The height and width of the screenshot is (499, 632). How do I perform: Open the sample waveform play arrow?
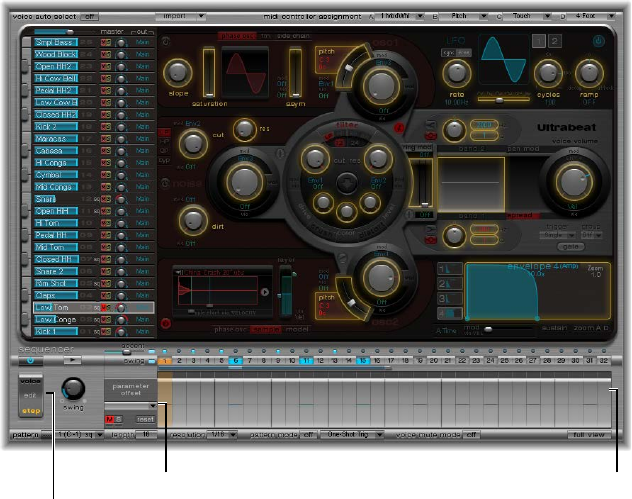[265, 292]
